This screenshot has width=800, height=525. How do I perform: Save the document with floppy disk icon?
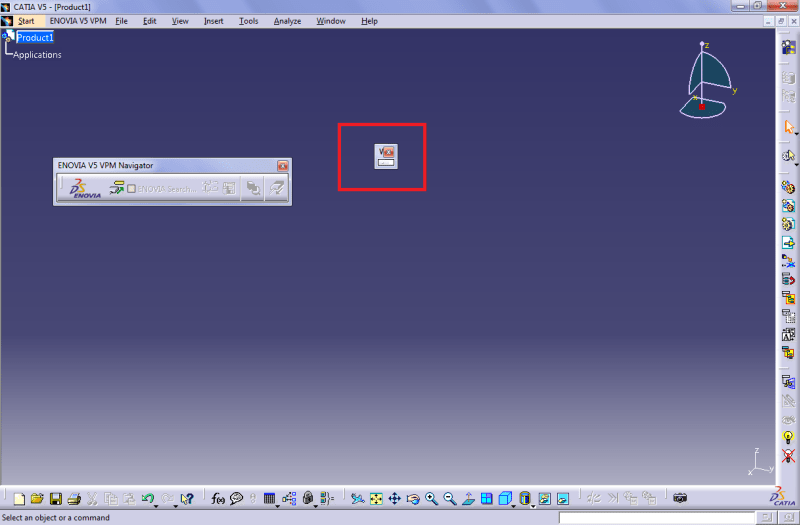coord(56,498)
